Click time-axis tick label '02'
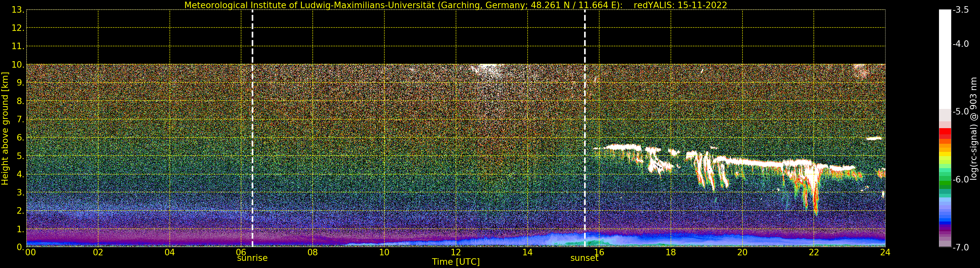Viewport: 980px width, 268px height. (98, 252)
